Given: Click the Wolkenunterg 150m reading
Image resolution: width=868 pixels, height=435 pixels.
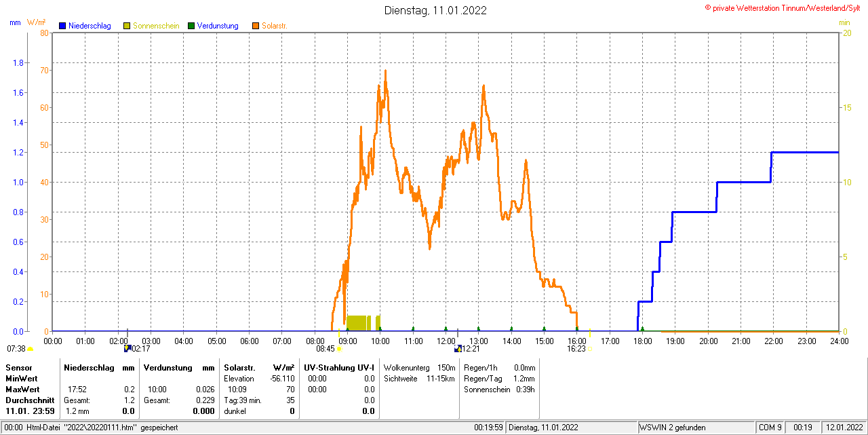Looking at the screenshot, I should click(420, 367).
